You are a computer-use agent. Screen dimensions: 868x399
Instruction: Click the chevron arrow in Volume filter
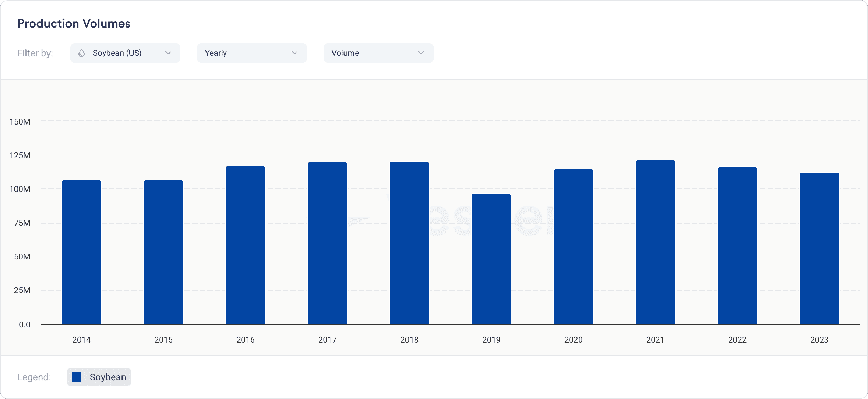(x=421, y=53)
